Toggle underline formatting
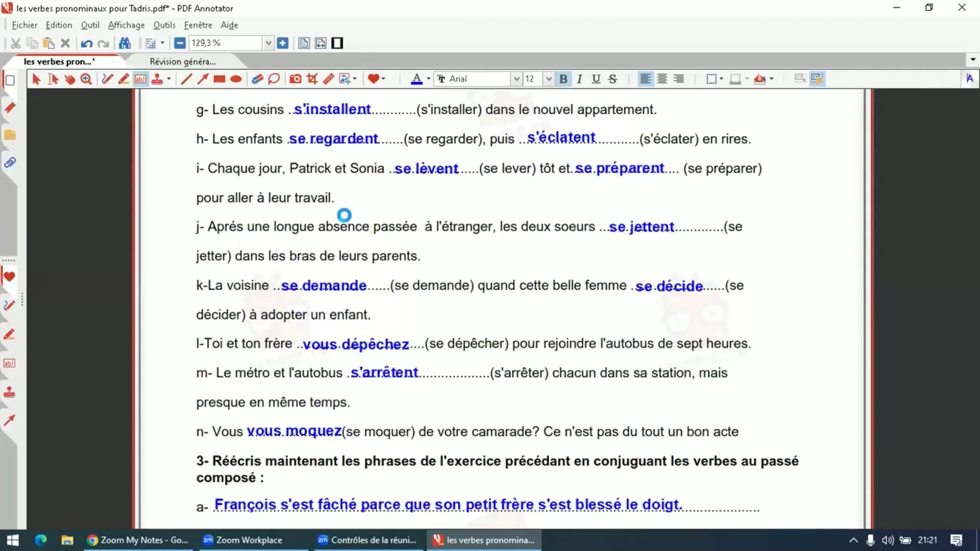Viewport: 980px width, 551px height. (x=596, y=79)
